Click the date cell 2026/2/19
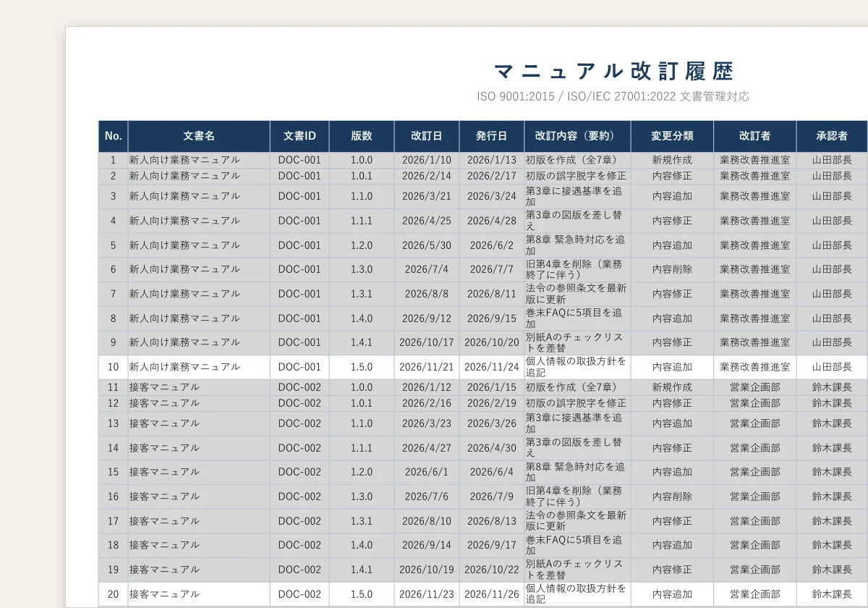Image resolution: width=868 pixels, height=608 pixels. click(492, 403)
